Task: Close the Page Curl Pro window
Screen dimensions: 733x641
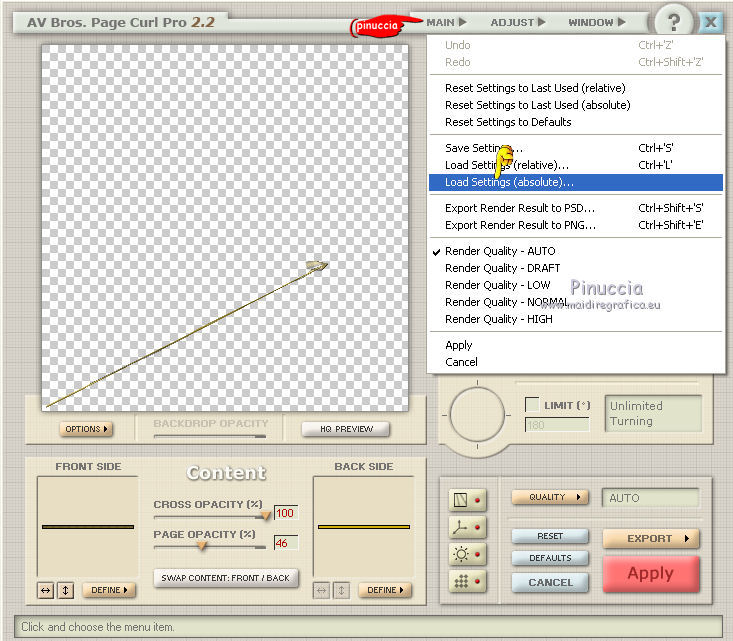Action: [711, 22]
